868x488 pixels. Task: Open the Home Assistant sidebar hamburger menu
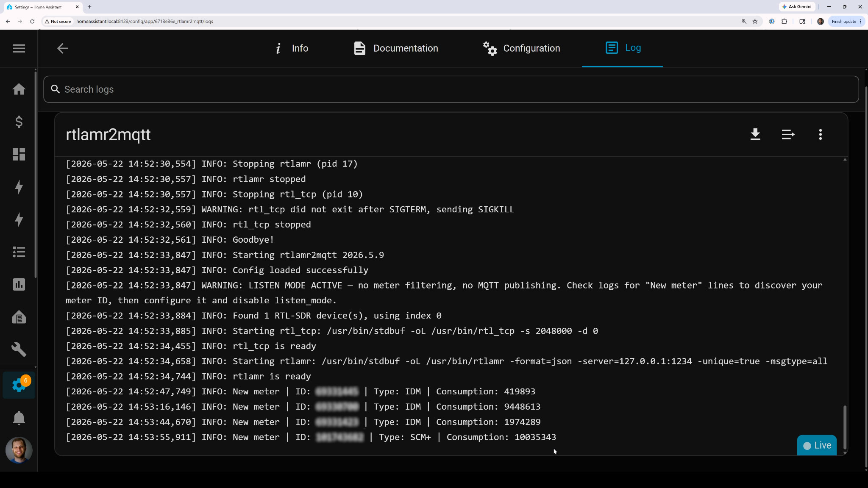click(19, 48)
